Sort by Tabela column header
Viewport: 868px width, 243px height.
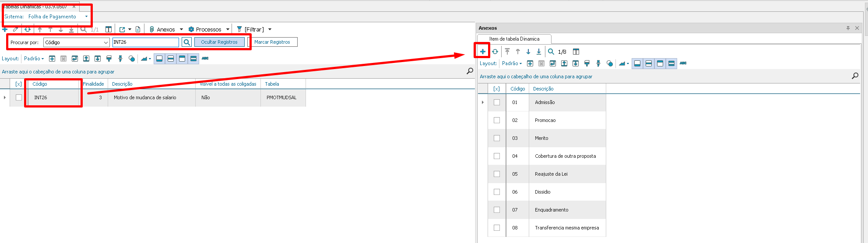283,84
